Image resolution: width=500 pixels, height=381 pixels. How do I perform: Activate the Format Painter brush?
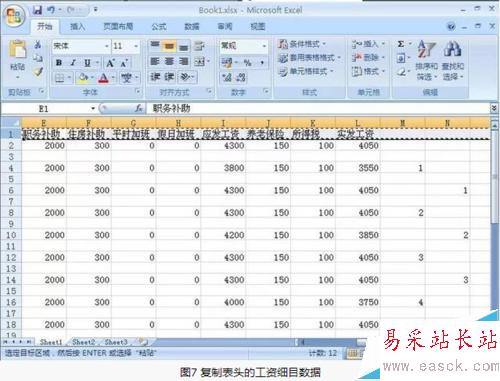[38, 71]
